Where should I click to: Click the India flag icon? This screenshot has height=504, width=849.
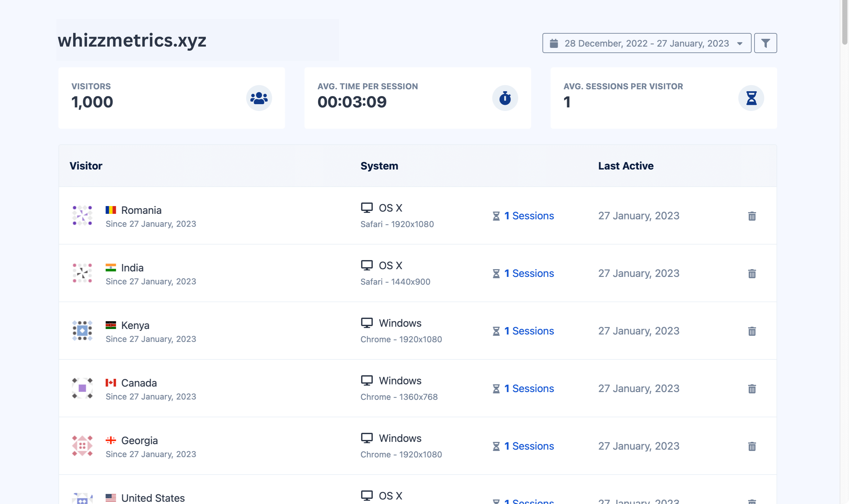click(x=111, y=268)
